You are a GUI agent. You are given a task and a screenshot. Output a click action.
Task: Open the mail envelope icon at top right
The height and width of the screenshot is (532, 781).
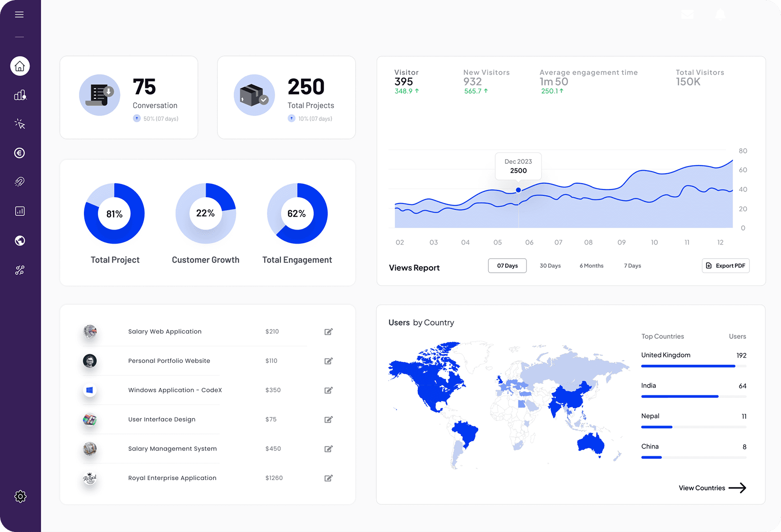(x=688, y=14)
